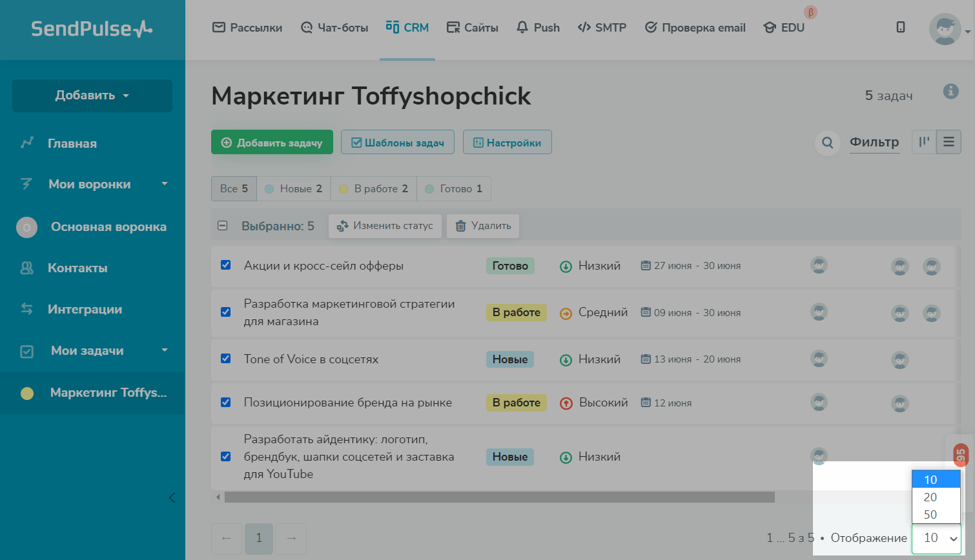Show the Готово 1 tasks tab
This screenshot has height=560, width=975.
tap(454, 189)
